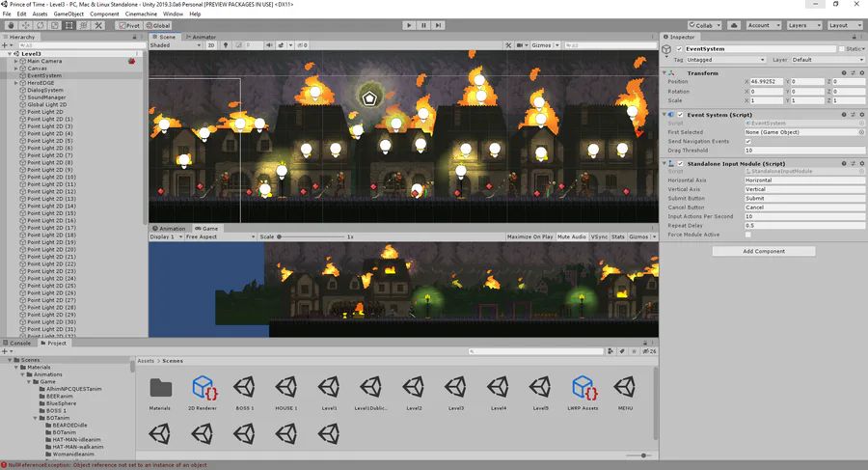Image resolution: width=868 pixels, height=470 pixels.
Task: Toggle Mute Audio in Game view
Action: [x=571, y=236]
